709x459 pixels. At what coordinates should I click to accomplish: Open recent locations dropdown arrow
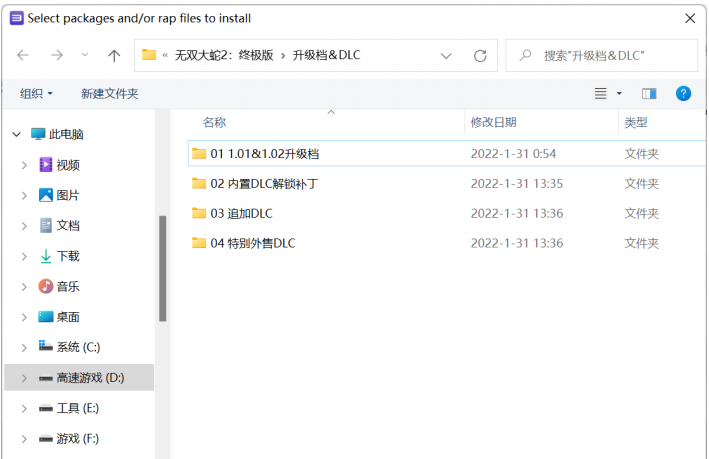(x=85, y=55)
